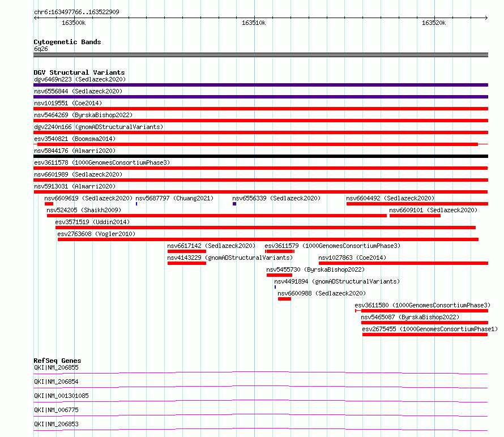Click dgv2240n166 (gnomADStructuralVariants) label
Screen dimensions: 504x437
click(x=99, y=127)
